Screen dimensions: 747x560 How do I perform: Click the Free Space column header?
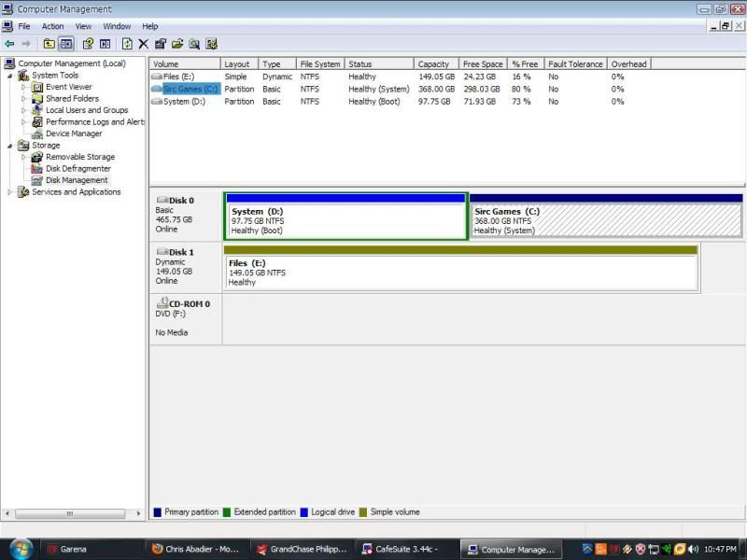(483, 64)
